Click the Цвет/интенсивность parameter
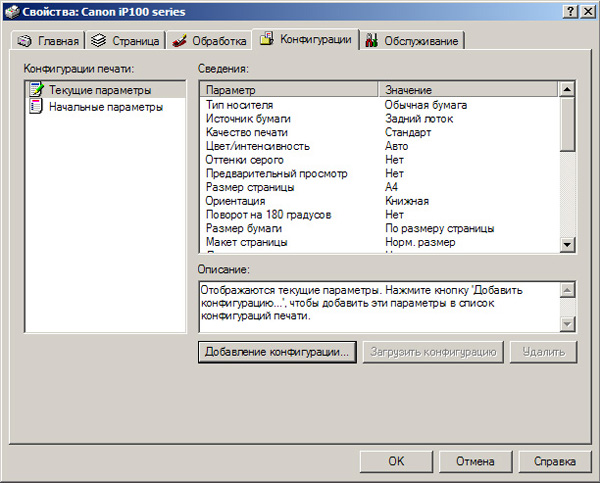 click(x=258, y=146)
